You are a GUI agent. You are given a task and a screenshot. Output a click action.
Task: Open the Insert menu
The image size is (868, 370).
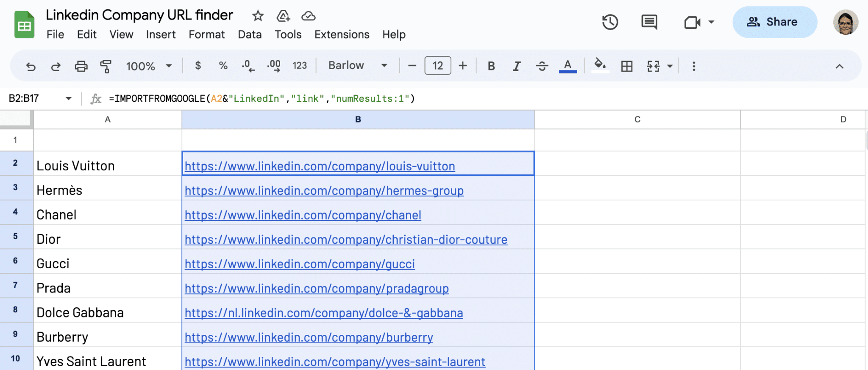pyautogui.click(x=161, y=34)
